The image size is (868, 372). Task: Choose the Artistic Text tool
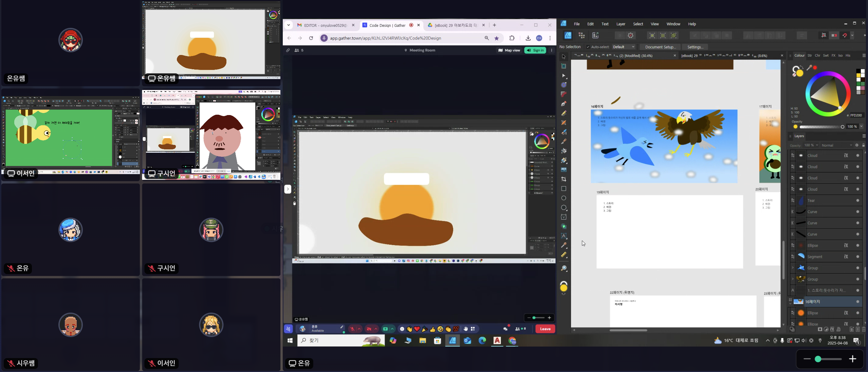(x=564, y=236)
